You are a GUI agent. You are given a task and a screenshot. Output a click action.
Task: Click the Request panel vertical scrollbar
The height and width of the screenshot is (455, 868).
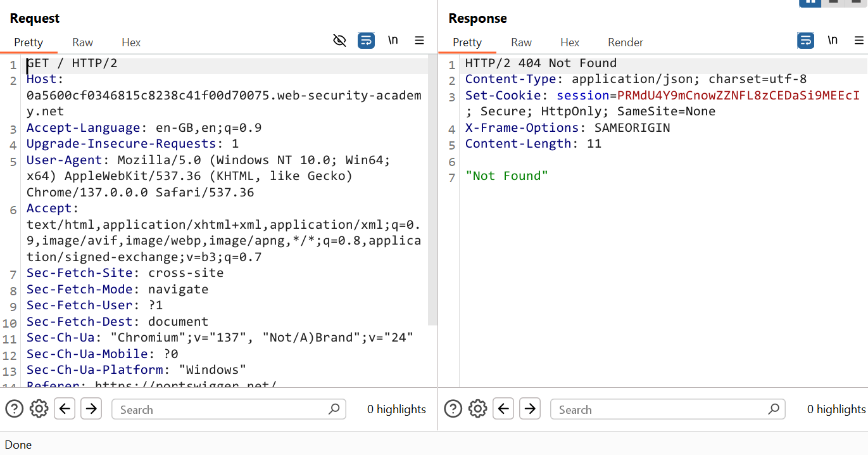pos(432,190)
